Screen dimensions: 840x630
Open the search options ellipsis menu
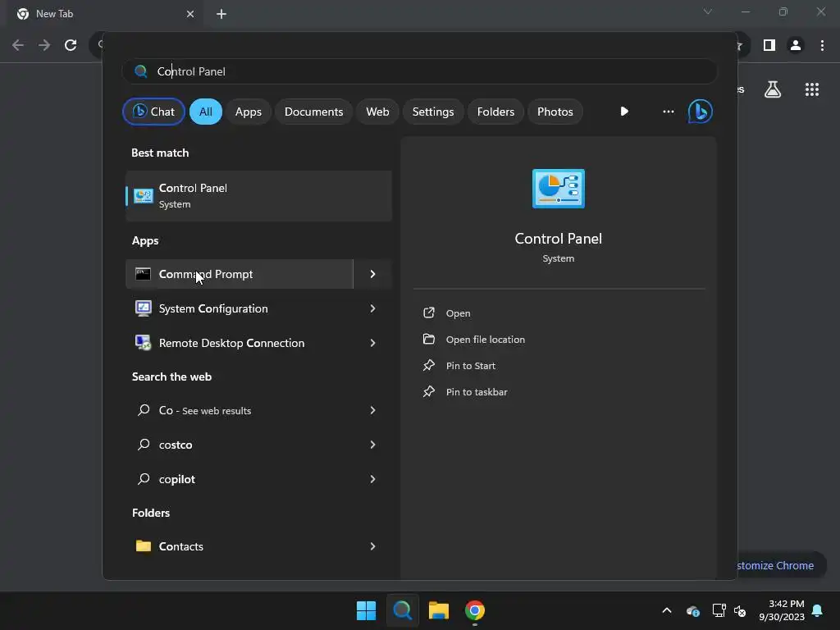tap(668, 112)
